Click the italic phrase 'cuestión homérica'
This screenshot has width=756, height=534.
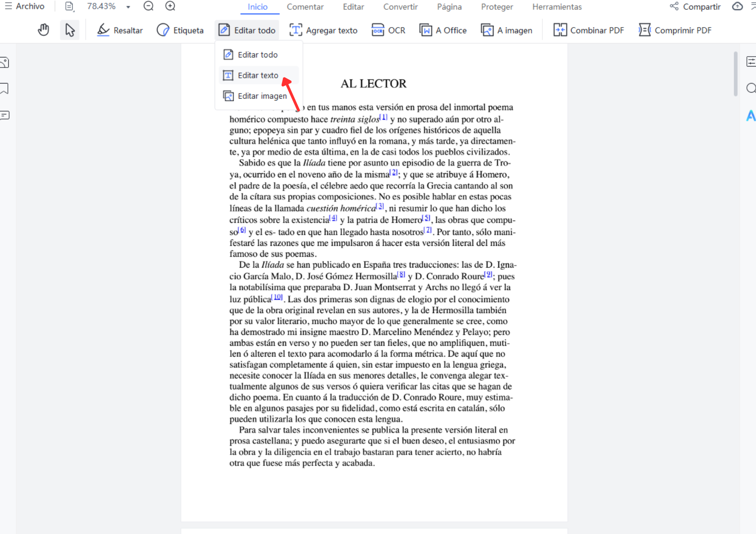(x=341, y=208)
